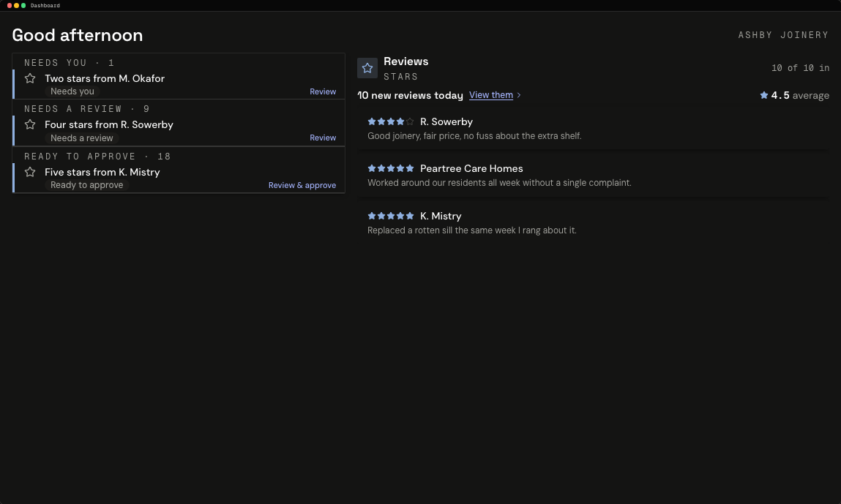Follow the View them link
The width and height of the screenshot is (841, 504).
[490, 95]
